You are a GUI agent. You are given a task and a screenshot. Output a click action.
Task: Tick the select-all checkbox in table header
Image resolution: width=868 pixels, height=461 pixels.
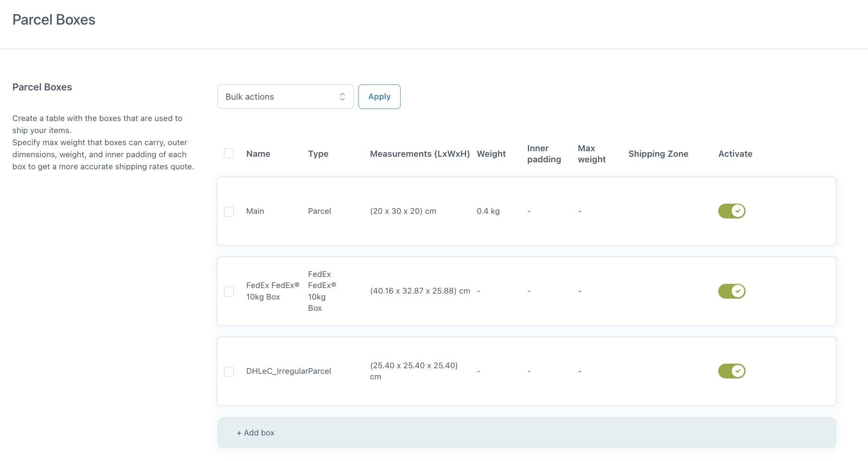point(229,154)
